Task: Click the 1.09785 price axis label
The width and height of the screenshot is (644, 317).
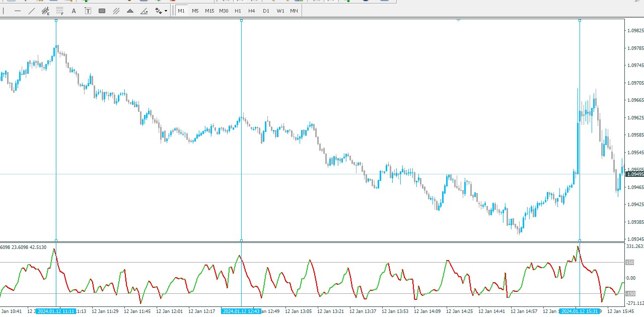Action: (635, 48)
